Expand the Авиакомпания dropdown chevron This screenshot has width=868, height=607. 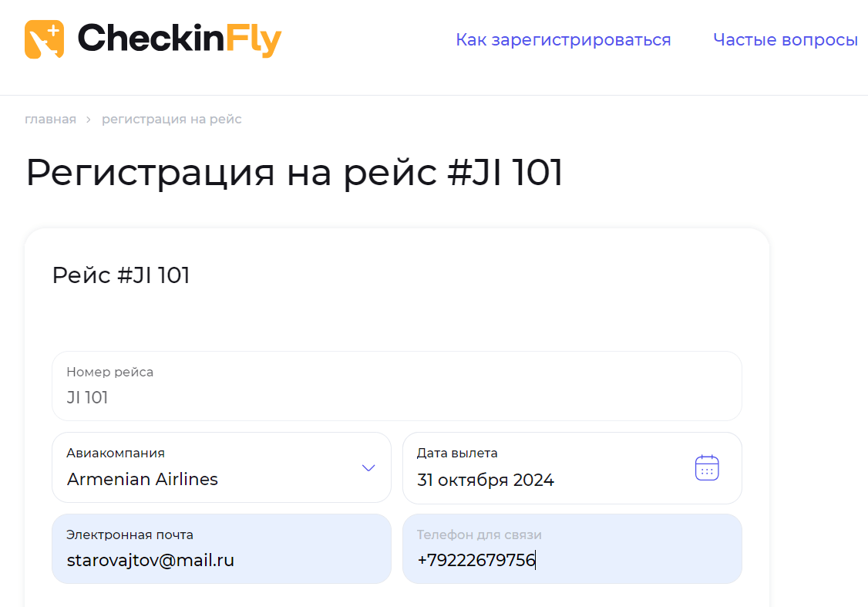368,467
